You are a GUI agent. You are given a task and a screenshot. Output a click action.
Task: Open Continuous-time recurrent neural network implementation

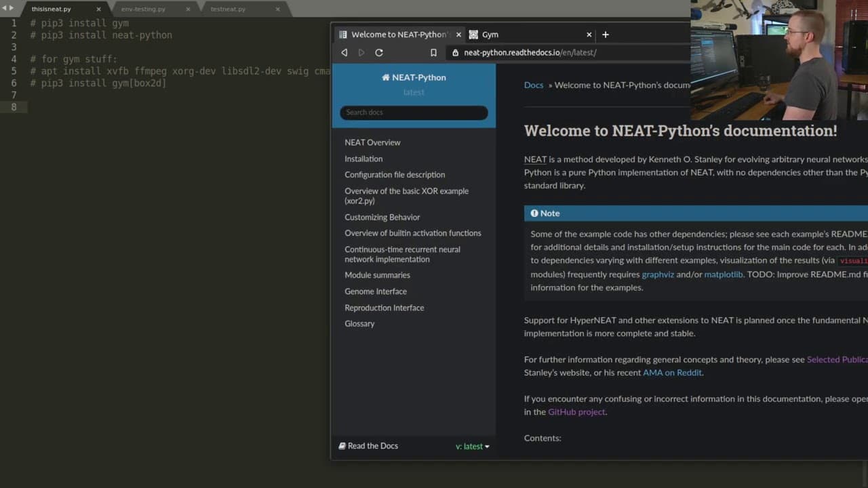tap(402, 254)
